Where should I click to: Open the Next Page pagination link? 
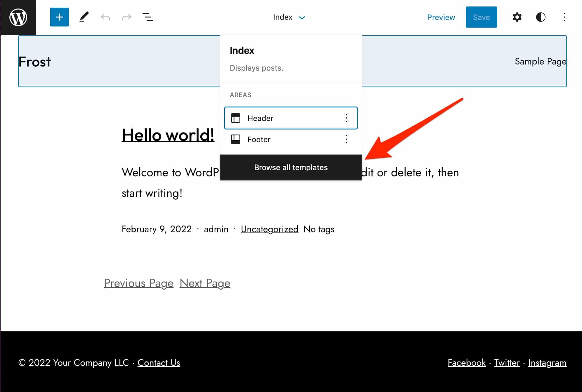tap(205, 283)
